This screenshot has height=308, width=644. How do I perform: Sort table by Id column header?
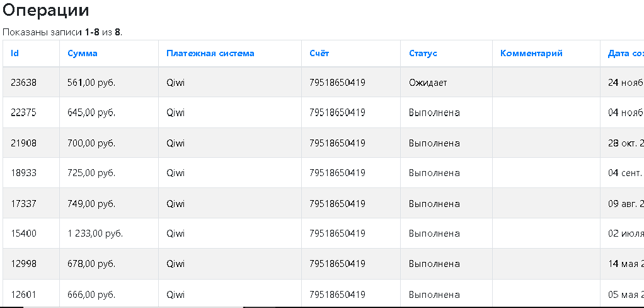14,54
